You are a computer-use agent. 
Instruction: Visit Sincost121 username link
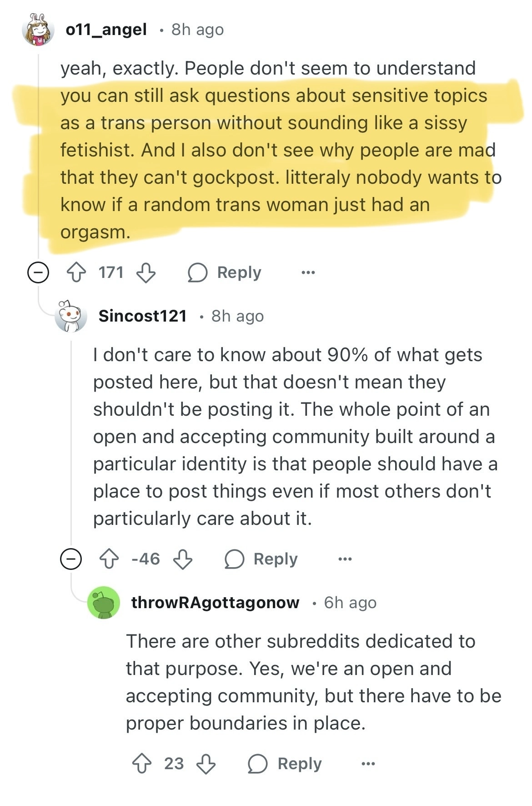tap(142, 316)
